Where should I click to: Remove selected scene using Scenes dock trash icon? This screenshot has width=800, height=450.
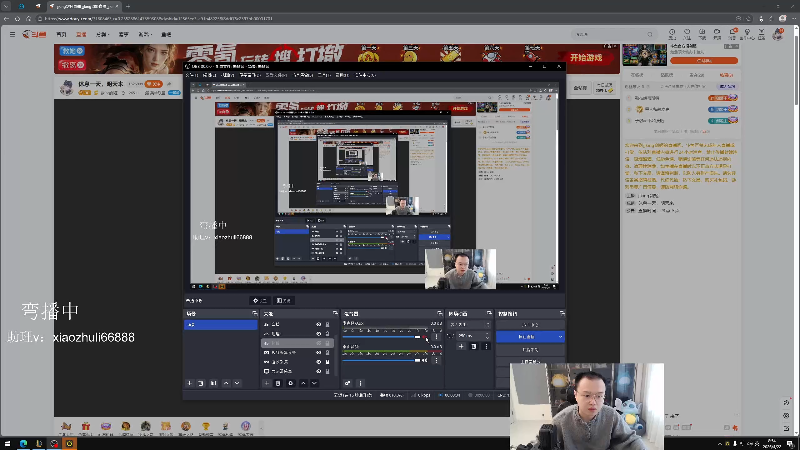pyautogui.click(x=201, y=383)
